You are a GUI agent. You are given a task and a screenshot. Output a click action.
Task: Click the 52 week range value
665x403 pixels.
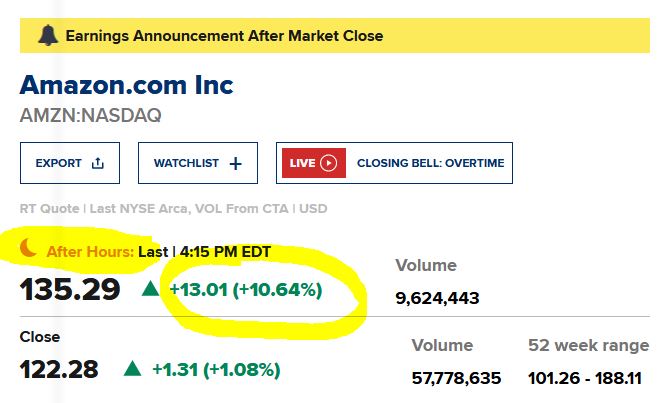(x=588, y=378)
